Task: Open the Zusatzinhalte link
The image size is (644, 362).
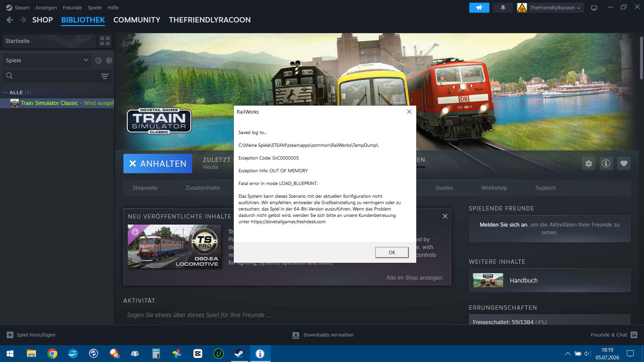Action: (x=203, y=188)
